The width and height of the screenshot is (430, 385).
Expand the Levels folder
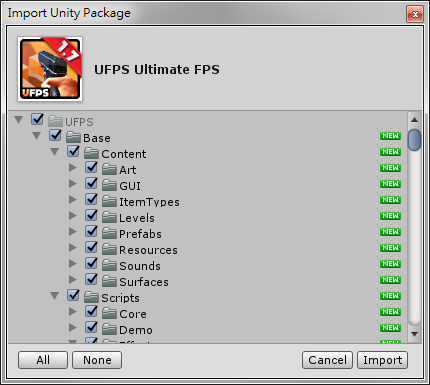[x=73, y=215]
